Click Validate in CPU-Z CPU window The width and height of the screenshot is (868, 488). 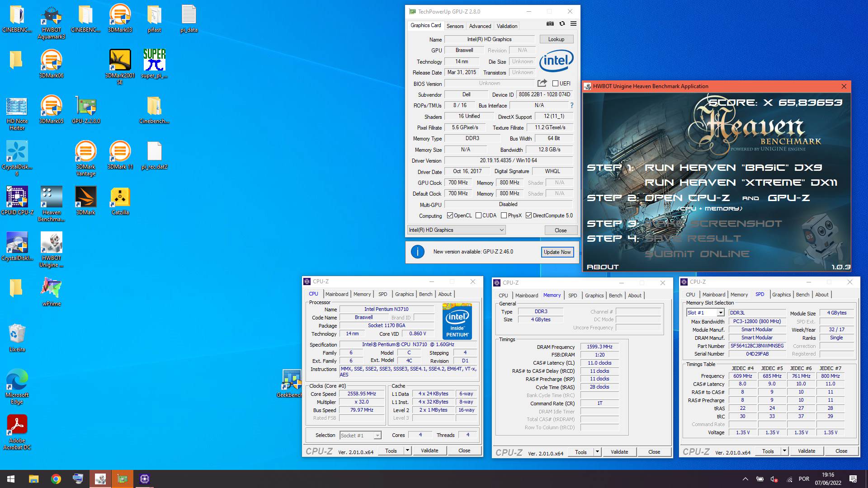429,450
